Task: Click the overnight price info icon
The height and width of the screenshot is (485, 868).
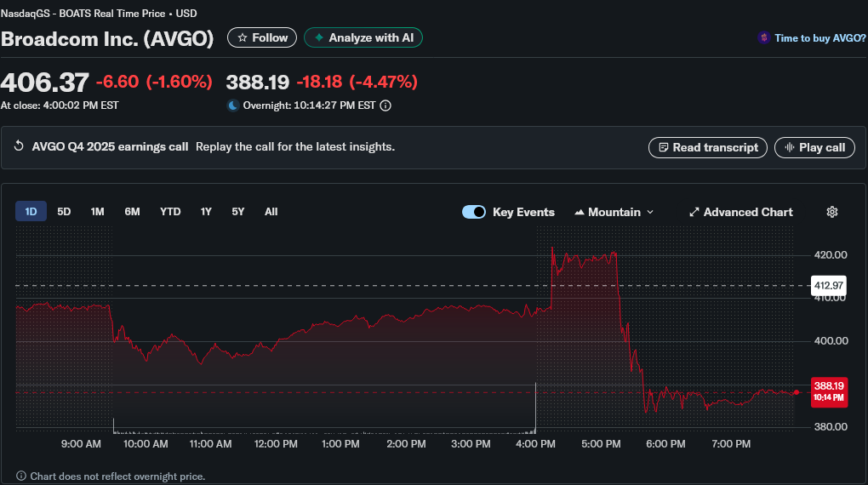Action: click(385, 106)
